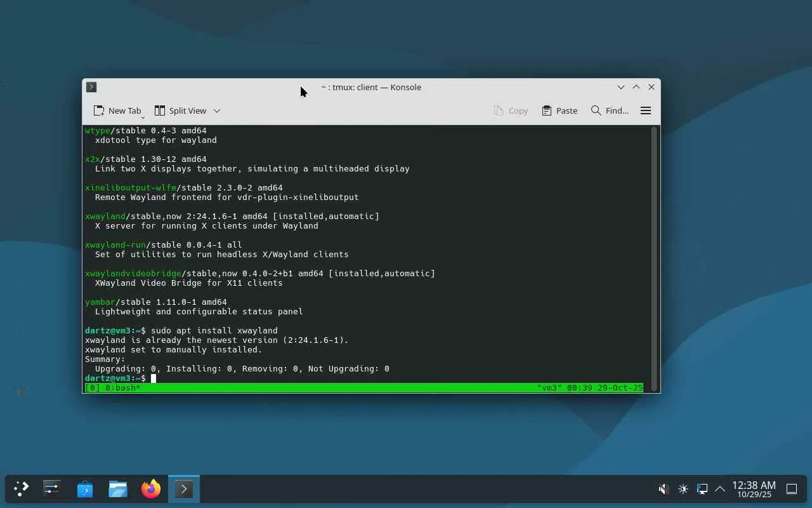This screenshot has height=508, width=812.
Task: Open Dolphin file manager from taskbar
Action: [118, 489]
